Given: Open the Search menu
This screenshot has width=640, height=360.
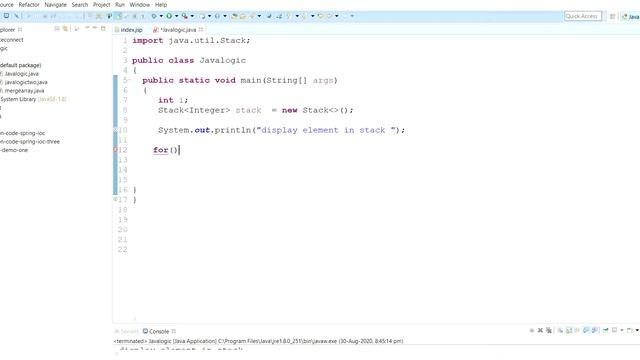Looking at the screenshot, I should [x=80, y=4].
